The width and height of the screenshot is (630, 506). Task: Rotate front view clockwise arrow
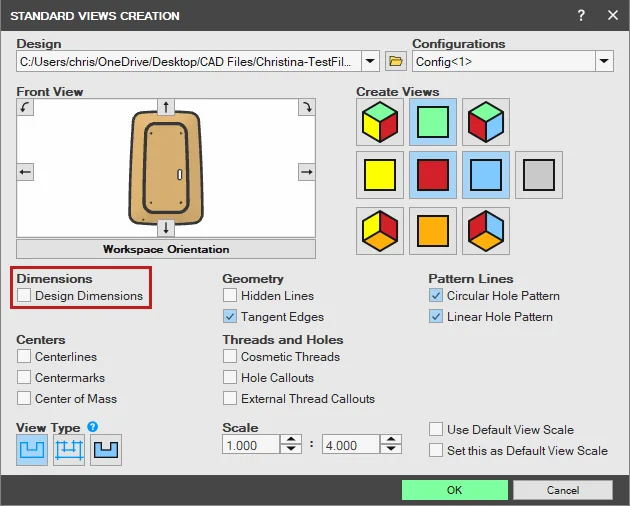point(307,107)
